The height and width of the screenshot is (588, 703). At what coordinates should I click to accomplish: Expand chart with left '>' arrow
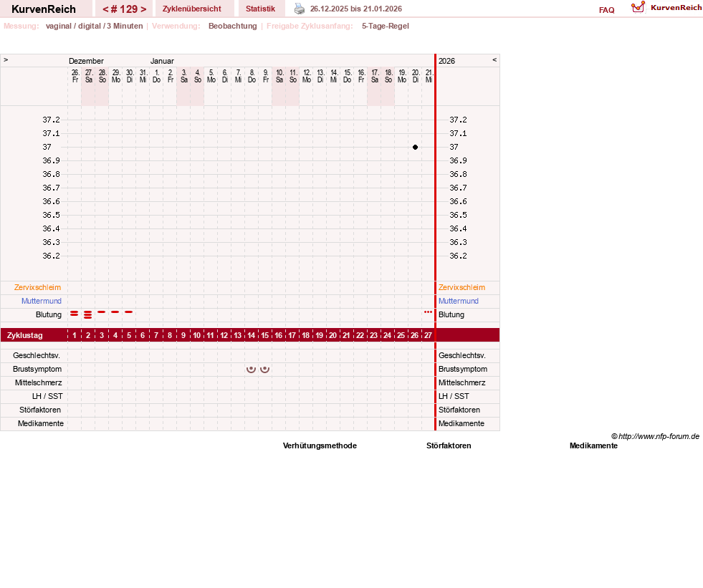[x=6, y=59]
